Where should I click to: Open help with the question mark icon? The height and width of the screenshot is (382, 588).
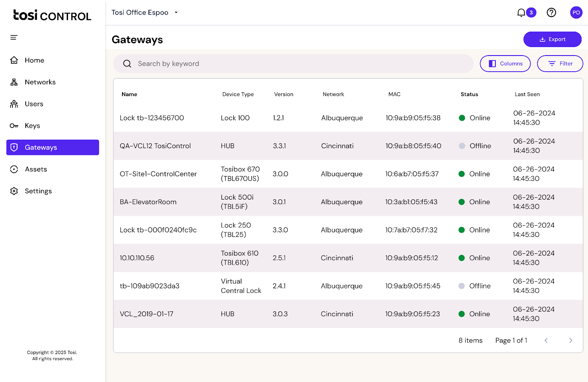[x=551, y=13]
